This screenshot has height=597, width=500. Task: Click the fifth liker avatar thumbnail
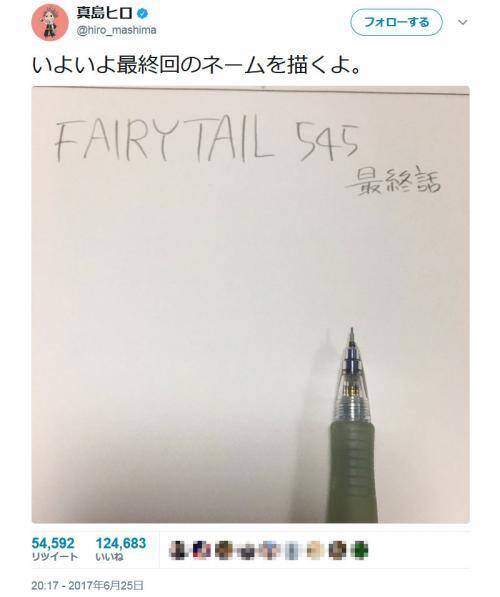[269, 550]
